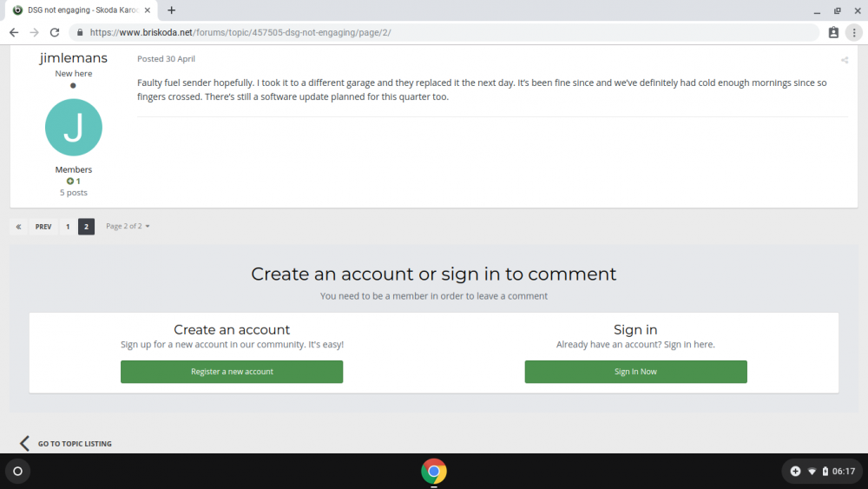Screen dimensions: 868x489
Task: Click the Sign in heading
Action: click(x=635, y=329)
